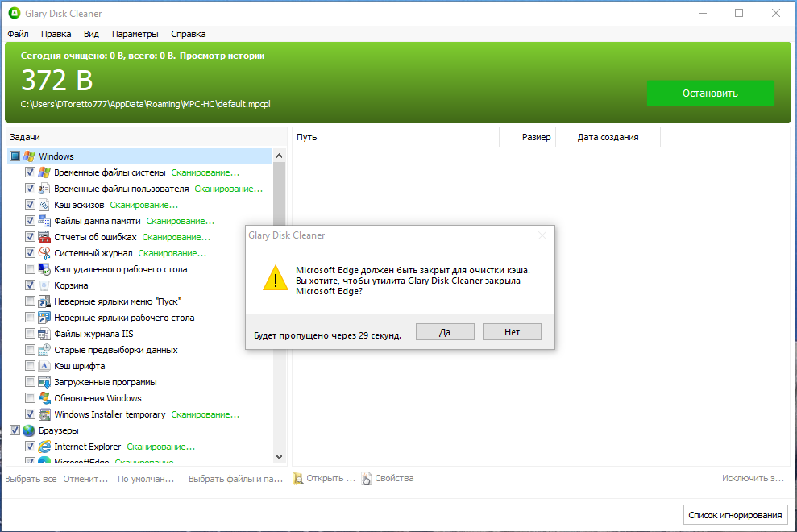Image resolution: width=797 pixels, height=532 pixels.
Task: Click the Браузеры globe icon
Action: pyautogui.click(x=28, y=430)
